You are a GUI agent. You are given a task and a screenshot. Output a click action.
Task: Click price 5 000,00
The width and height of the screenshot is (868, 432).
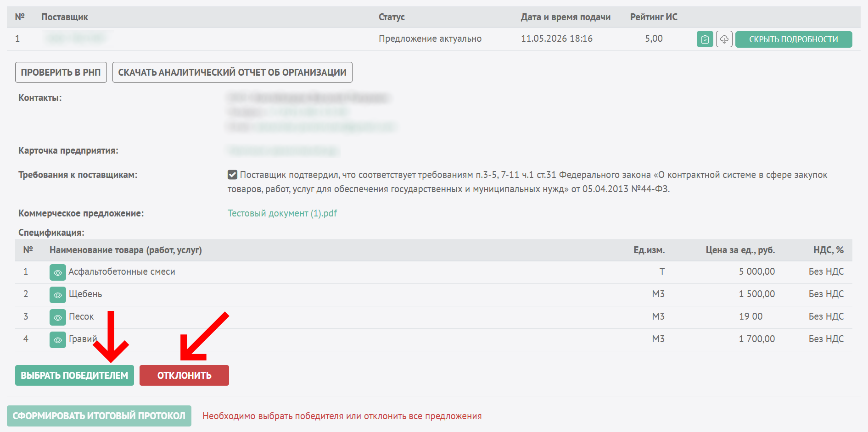pos(757,271)
